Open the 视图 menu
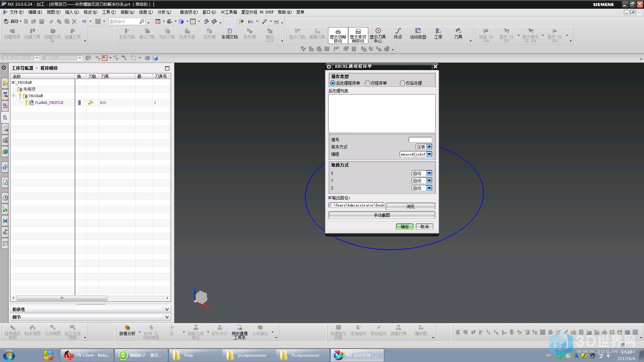The width and height of the screenshot is (644, 362). [53, 12]
